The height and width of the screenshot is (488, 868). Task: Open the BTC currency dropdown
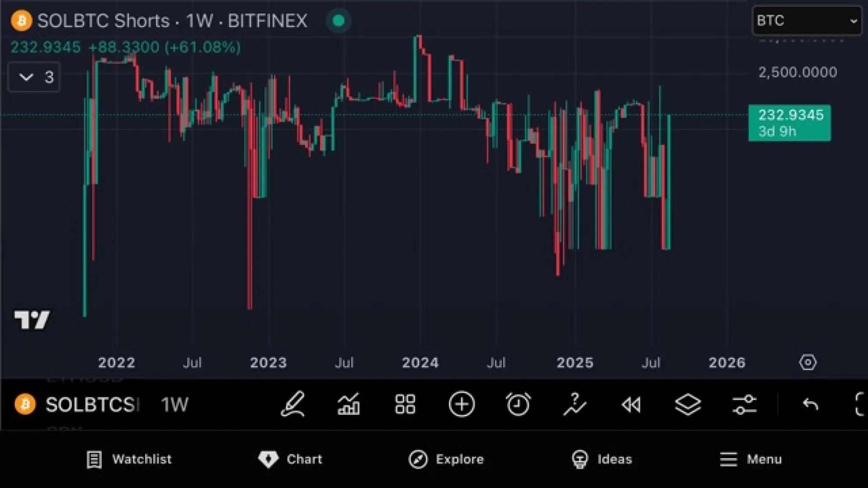tap(807, 21)
